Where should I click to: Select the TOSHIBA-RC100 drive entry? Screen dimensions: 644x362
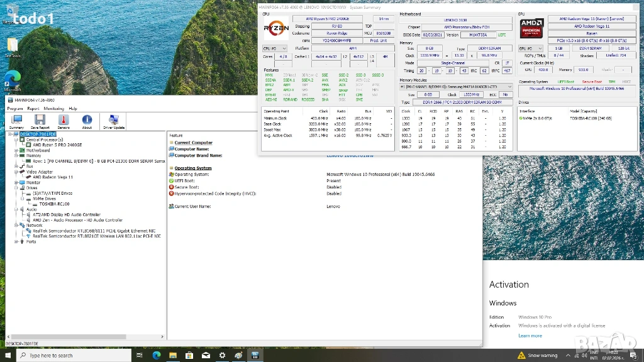[x=54, y=204]
